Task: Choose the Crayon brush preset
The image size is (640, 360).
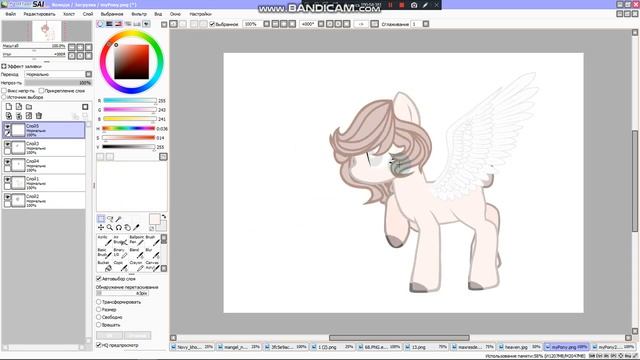Action: point(136,266)
